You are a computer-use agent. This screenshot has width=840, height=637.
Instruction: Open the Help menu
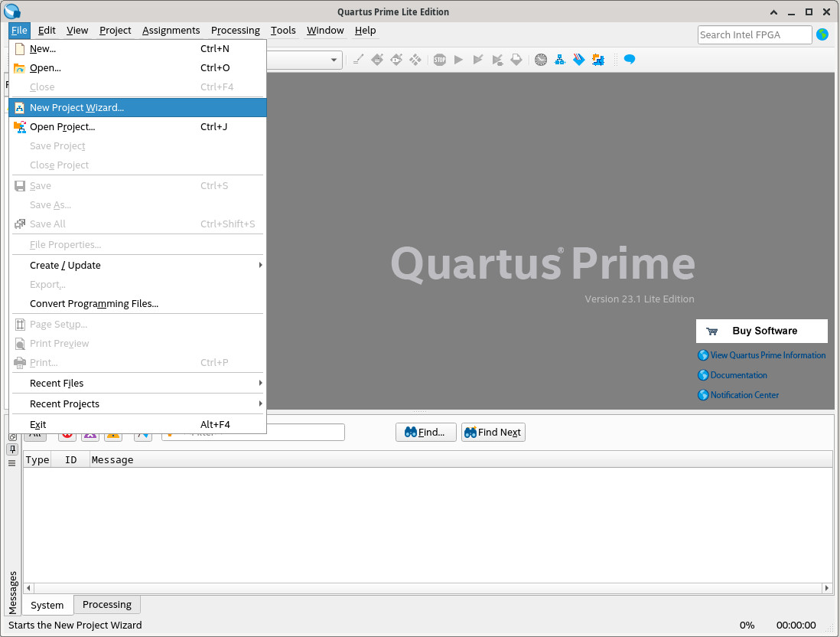pos(365,31)
